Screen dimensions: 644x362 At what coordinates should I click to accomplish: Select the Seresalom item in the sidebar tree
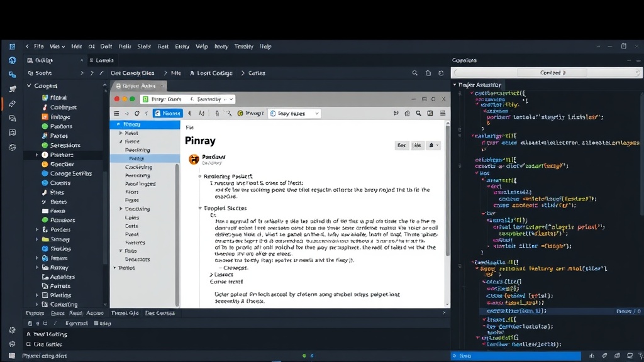click(x=61, y=145)
